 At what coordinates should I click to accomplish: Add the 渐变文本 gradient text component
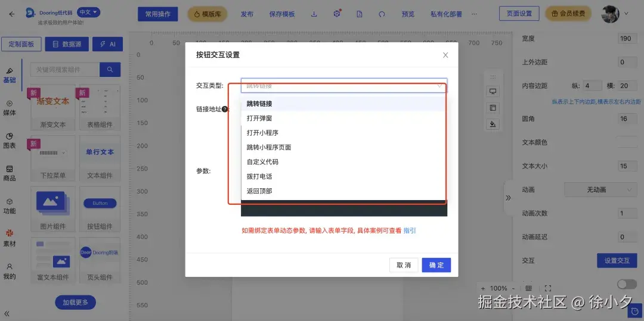click(x=53, y=107)
